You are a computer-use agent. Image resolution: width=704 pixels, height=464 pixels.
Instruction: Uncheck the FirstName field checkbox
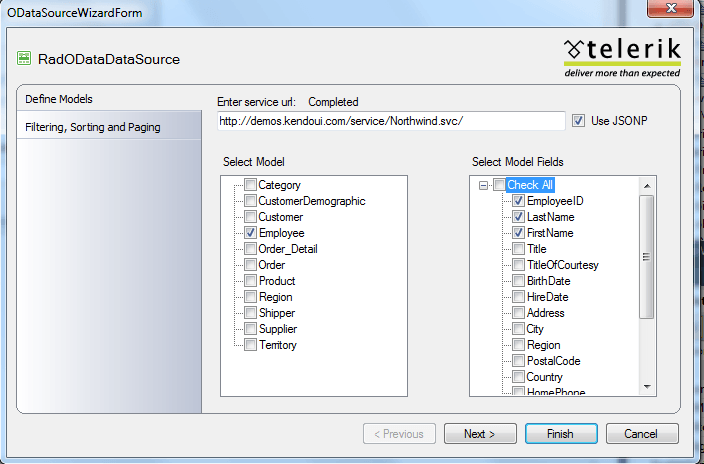point(518,233)
